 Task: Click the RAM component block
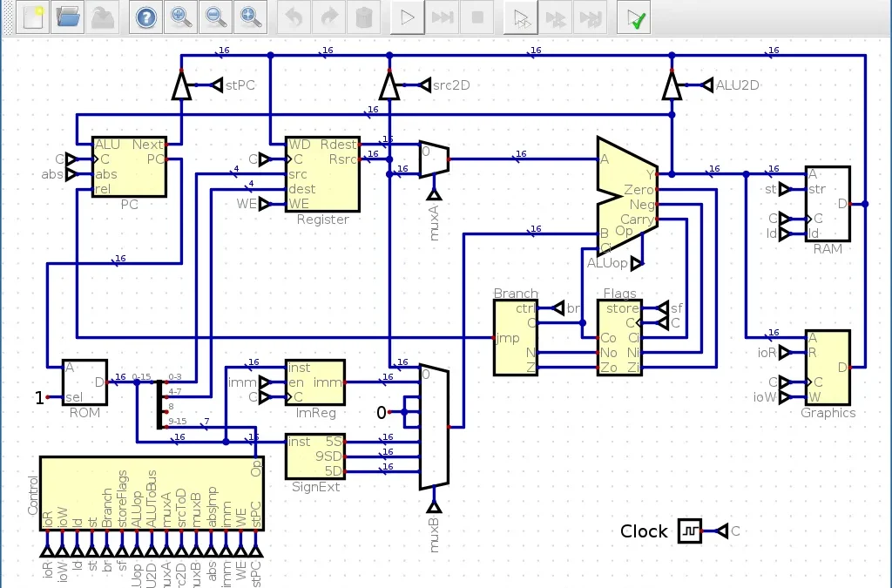click(x=828, y=203)
